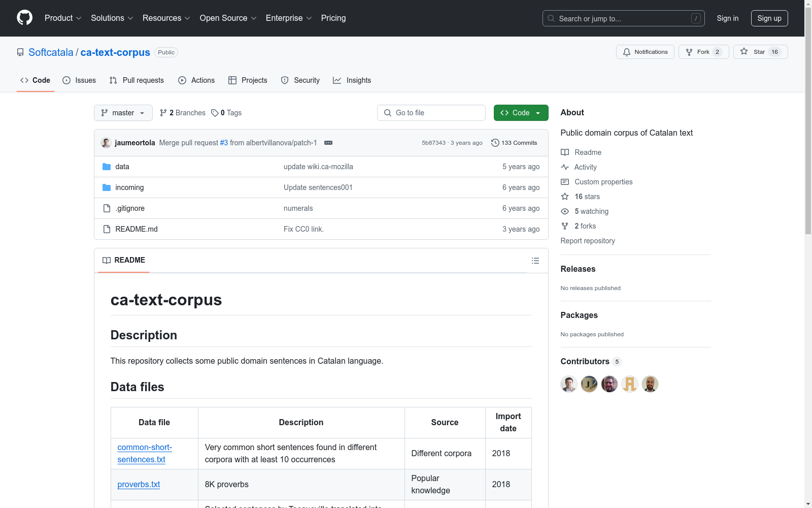The image size is (812, 508).
Task: Open the 'update wiki.ca-mozilla' commit message
Action: (318, 167)
